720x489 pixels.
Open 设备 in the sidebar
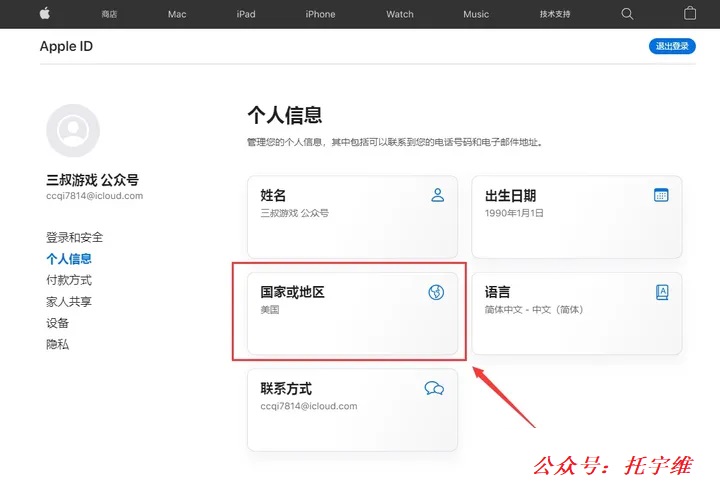tap(57, 323)
